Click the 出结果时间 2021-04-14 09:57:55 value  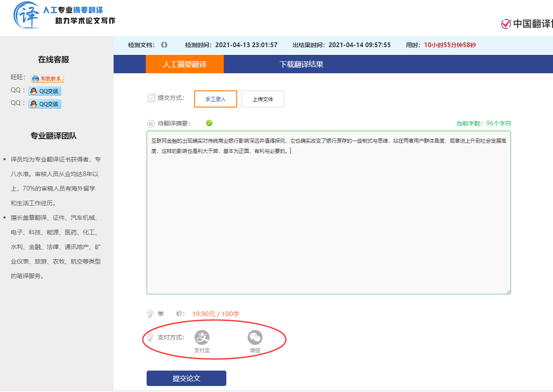pyautogui.click(x=360, y=45)
